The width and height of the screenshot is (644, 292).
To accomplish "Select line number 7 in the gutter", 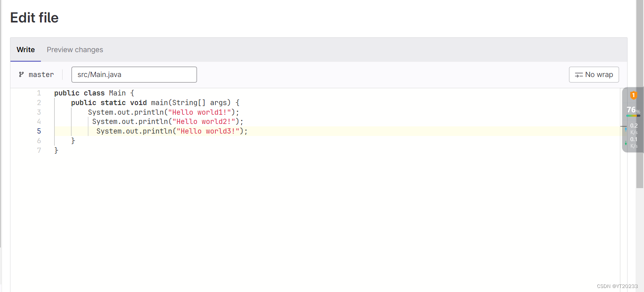I will [39, 150].
